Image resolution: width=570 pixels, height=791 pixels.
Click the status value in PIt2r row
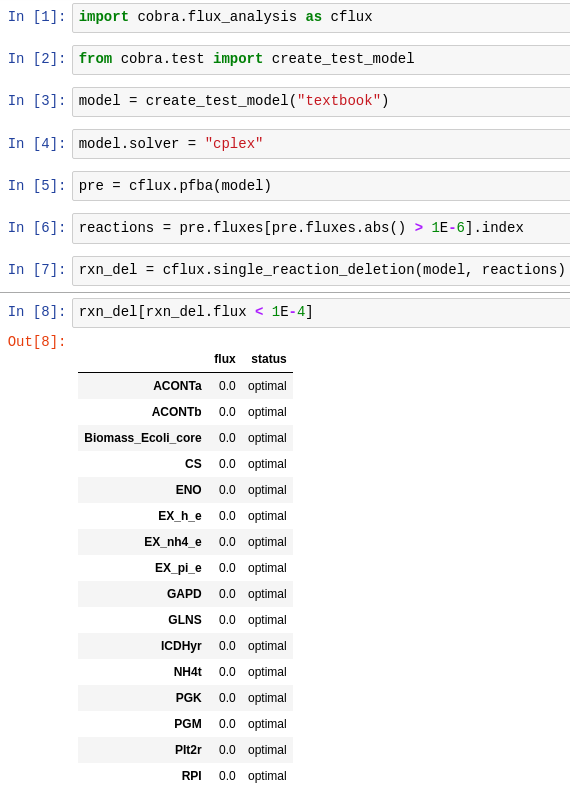(267, 750)
